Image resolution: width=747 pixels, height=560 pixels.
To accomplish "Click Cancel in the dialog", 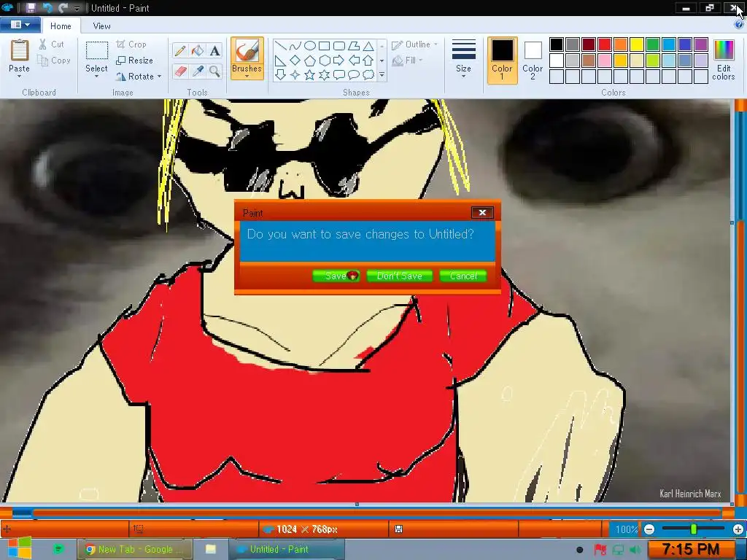I will 463,276.
